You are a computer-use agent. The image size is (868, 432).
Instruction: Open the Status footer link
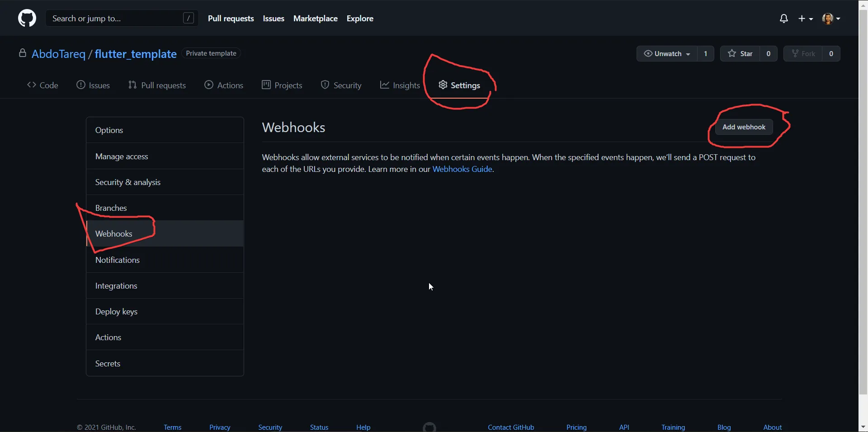(x=319, y=427)
